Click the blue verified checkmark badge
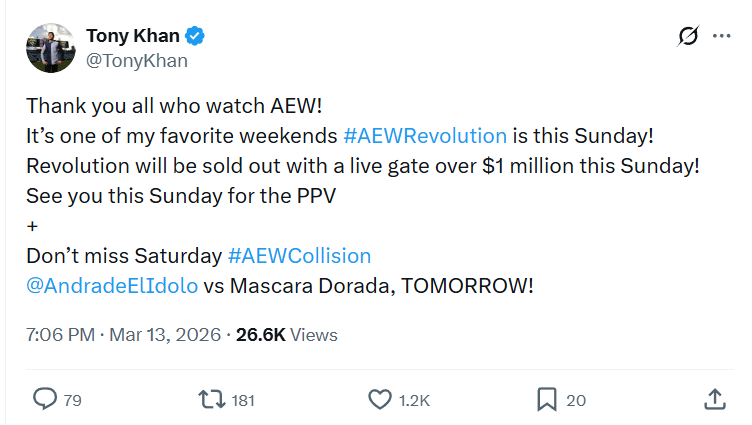Image resolution: width=752 pixels, height=425 pixels. click(x=196, y=36)
